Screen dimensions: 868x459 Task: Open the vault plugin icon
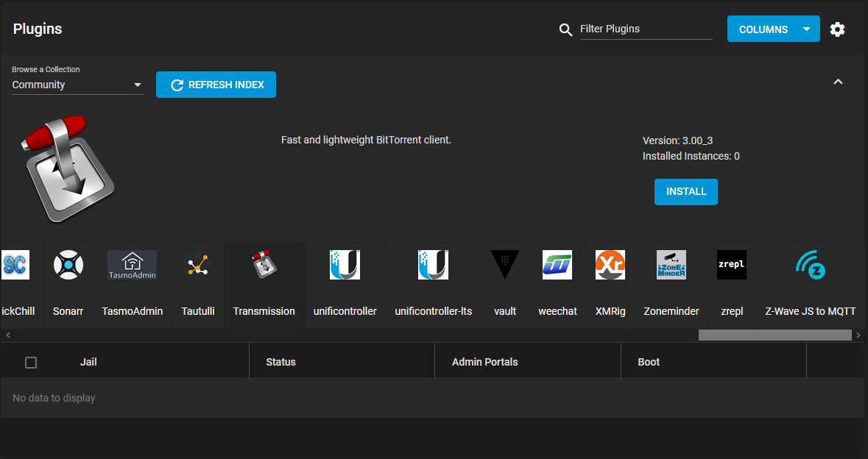pyautogui.click(x=505, y=265)
